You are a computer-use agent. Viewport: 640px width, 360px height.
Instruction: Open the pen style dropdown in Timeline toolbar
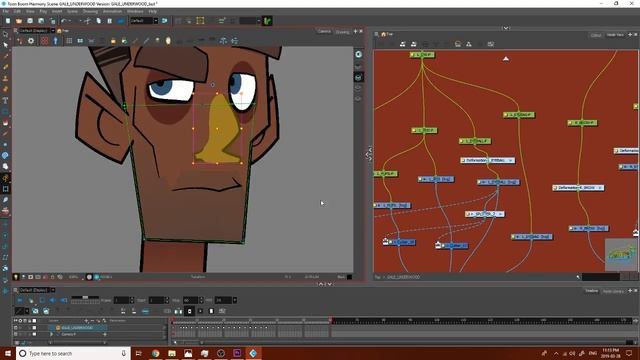(x=27, y=311)
